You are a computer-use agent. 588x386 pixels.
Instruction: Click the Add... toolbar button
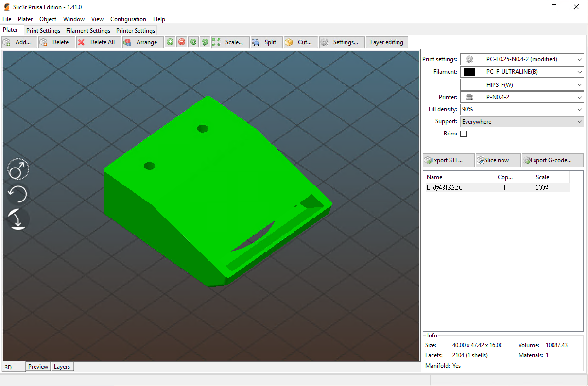tap(19, 42)
